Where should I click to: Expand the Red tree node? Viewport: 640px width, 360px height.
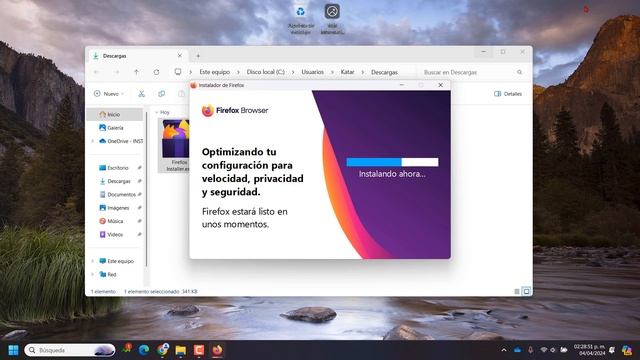93,275
